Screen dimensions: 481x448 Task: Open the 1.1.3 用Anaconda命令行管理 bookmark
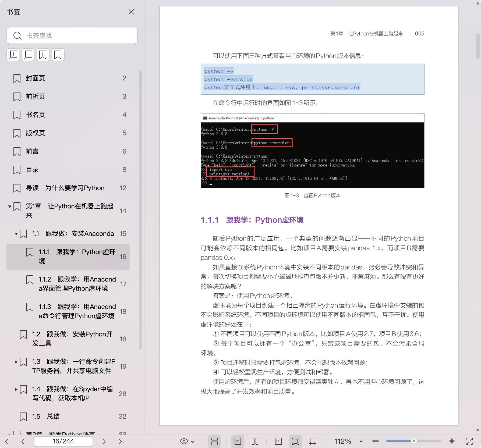coord(68,312)
